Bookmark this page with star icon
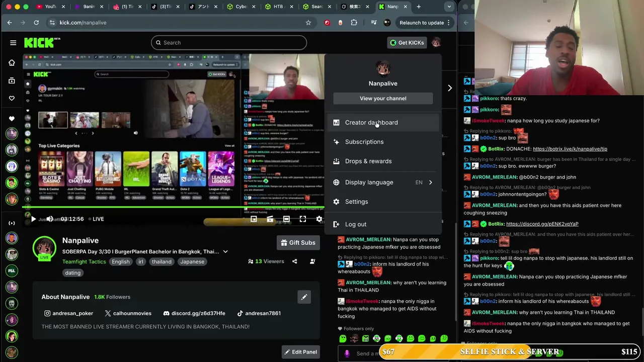 308,23
